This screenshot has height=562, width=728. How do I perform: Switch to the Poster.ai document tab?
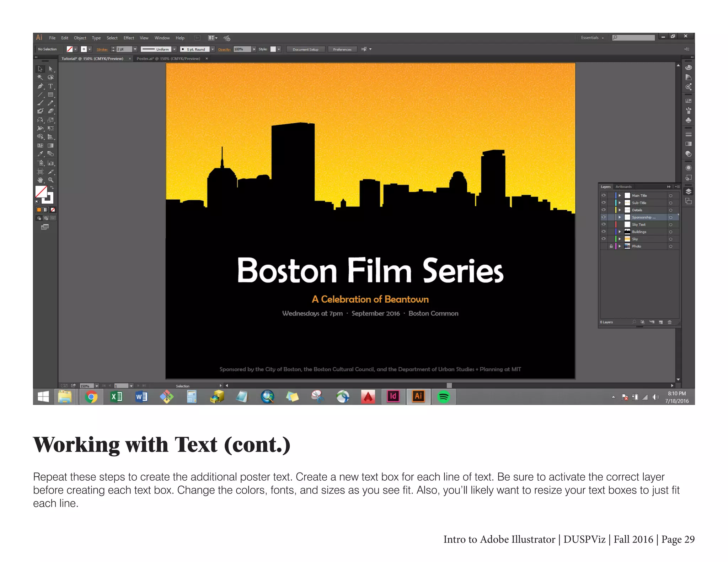168,59
